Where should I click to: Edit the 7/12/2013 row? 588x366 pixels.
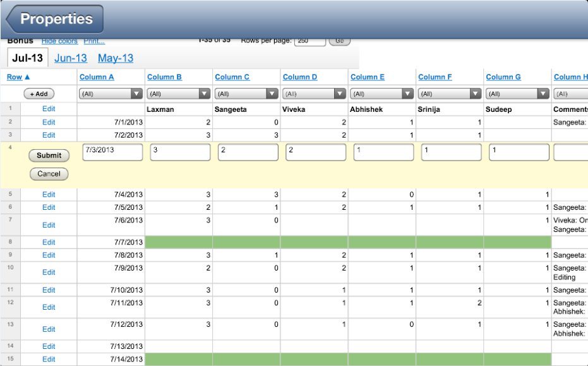click(49, 329)
